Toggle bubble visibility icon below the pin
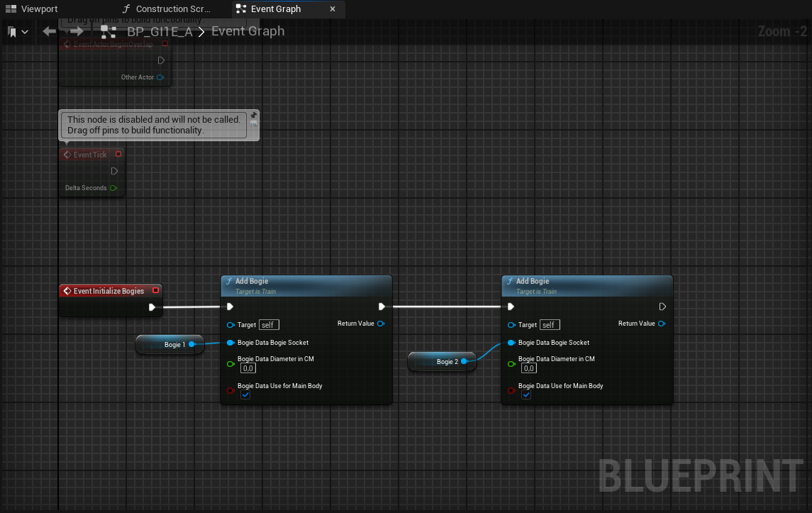This screenshot has width=812, height=513. [x=253, y=124]
